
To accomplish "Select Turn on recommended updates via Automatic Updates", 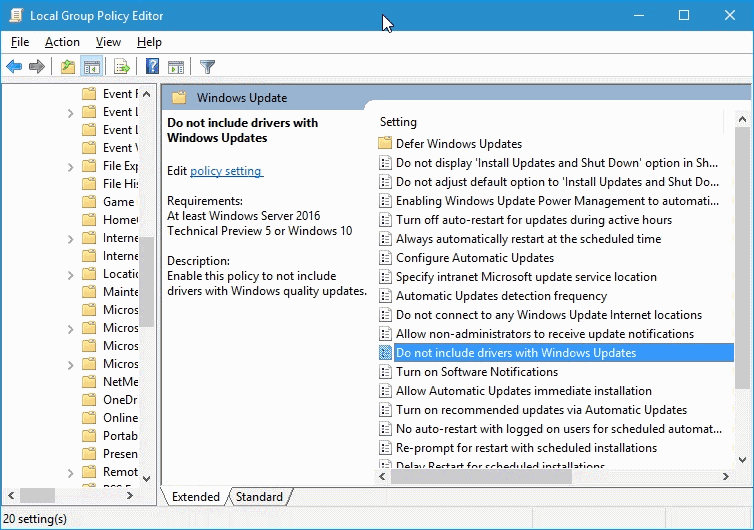I will [541, 410].
